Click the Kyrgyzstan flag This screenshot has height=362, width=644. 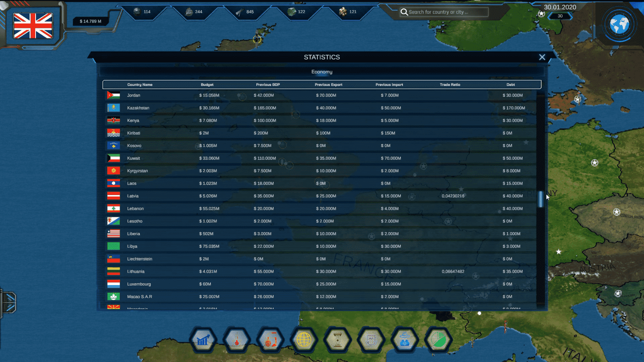coord(114,171)
